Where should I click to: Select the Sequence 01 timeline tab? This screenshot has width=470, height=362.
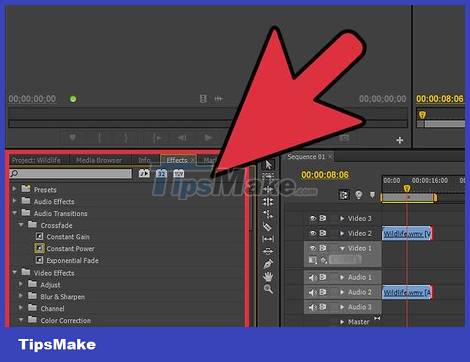pyautogui.click(x=306, y=156)
